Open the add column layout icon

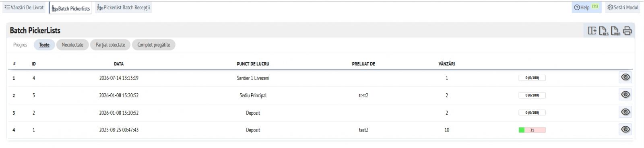tap(592, 31)
